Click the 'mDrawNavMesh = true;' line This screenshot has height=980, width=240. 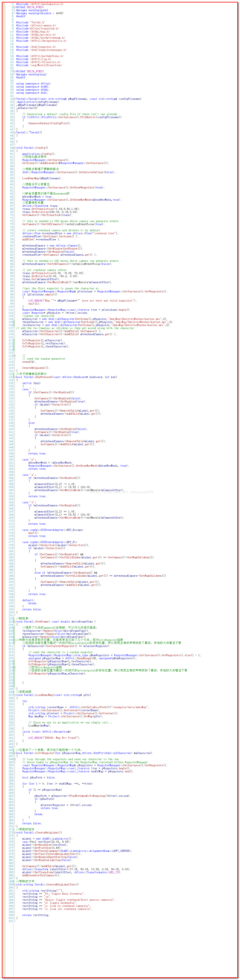tap(37, 197)
